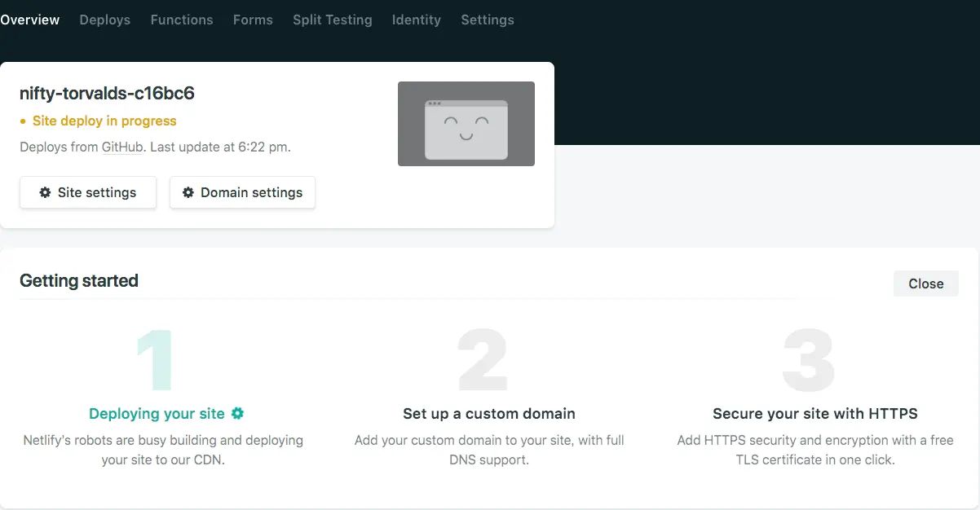Click the large step number 2
Viewport: 980px width, 510px height.
(483, 360)
